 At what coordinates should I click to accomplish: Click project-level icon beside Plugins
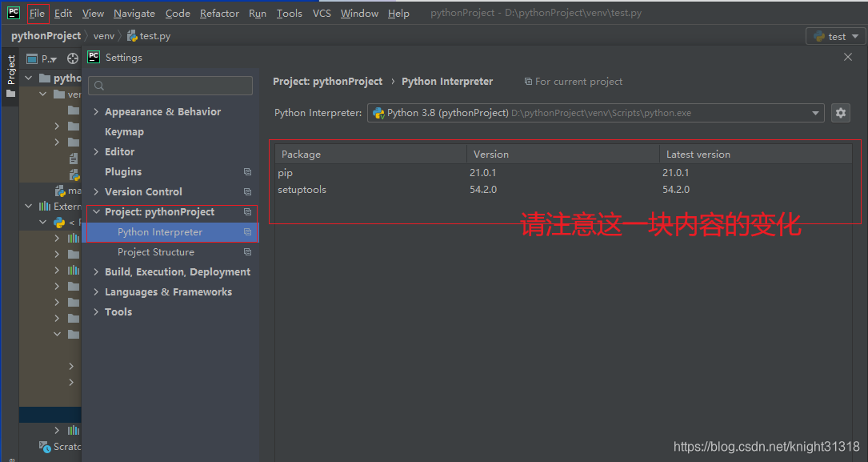tap(247, 171)
